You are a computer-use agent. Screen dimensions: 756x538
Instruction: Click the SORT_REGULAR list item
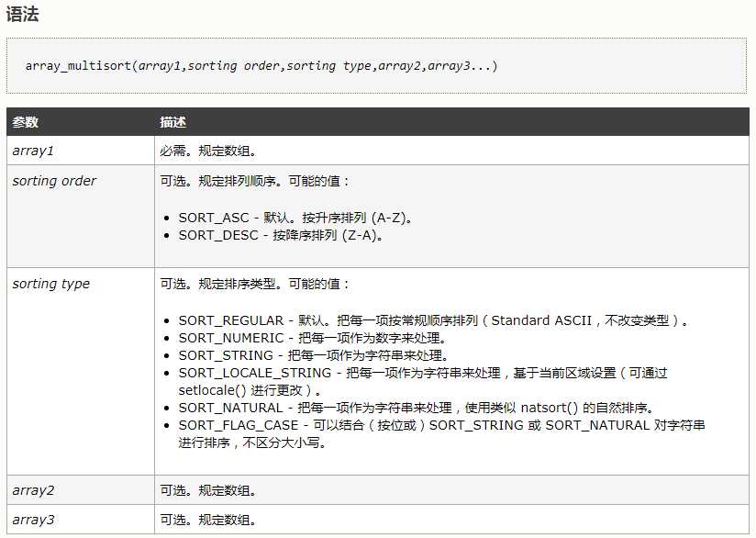(x=433, y=320)
